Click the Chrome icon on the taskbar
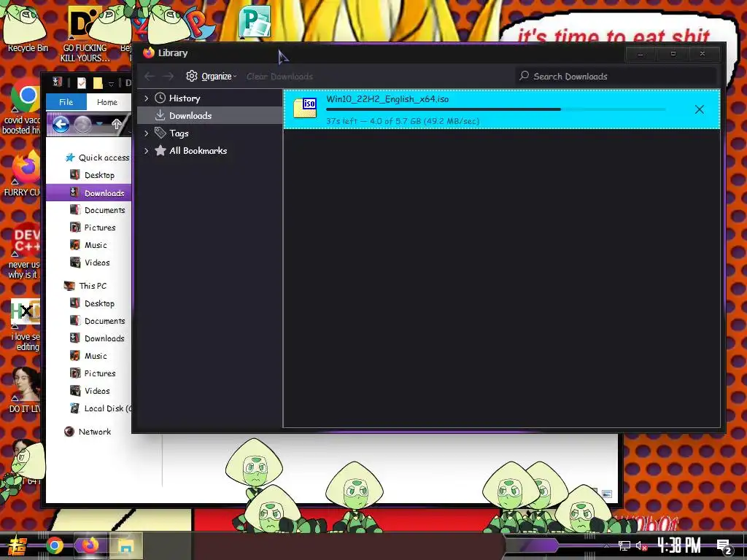Screen dimensions: 747x560 (55, 545)
